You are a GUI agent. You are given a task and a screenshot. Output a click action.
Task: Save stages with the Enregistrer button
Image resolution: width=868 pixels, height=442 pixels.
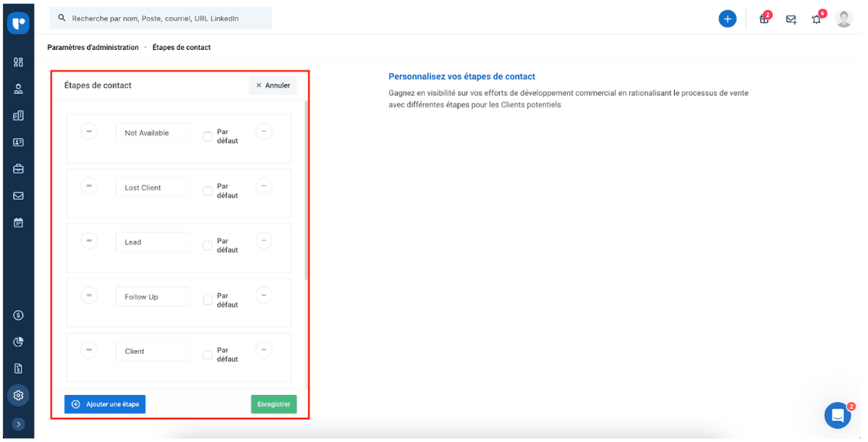tap(273, 404)
